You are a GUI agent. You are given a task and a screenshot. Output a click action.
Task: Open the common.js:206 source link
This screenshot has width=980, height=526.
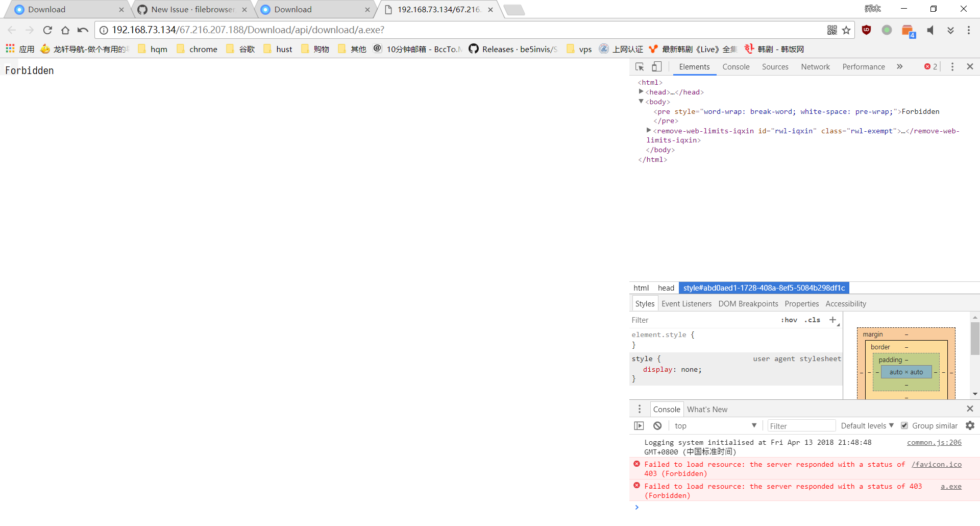[x=934, y=442]
